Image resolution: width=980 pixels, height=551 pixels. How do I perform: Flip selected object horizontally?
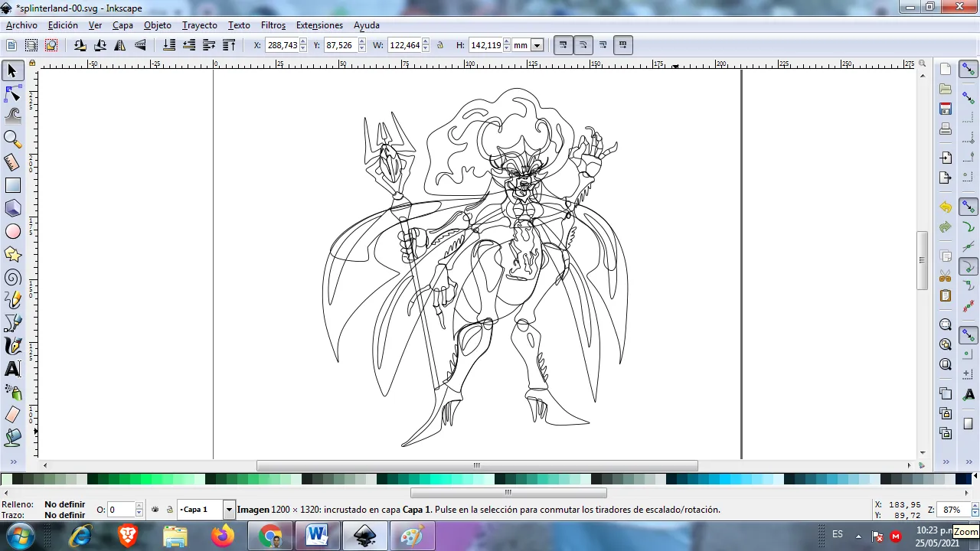coord(120,45)
